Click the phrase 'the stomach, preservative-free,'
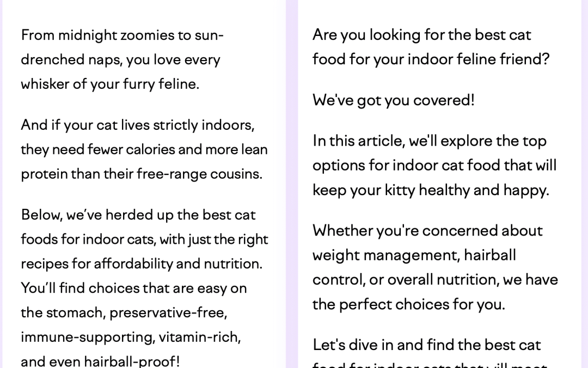The width and height of the screenshot is (588, 368). pyautogui.click(x=124, y=312)
